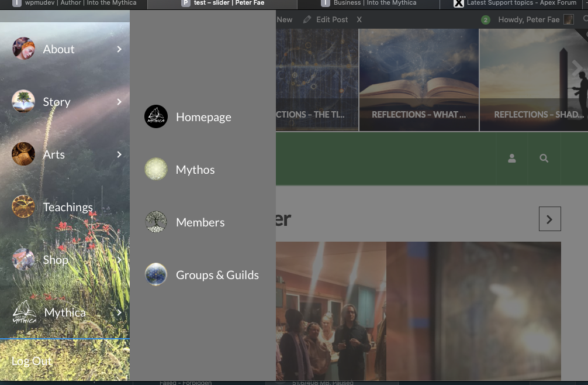This screenshot has height=385, width=588.
Task: Switch to test – slider browser tab
Action: pos(222,4)
